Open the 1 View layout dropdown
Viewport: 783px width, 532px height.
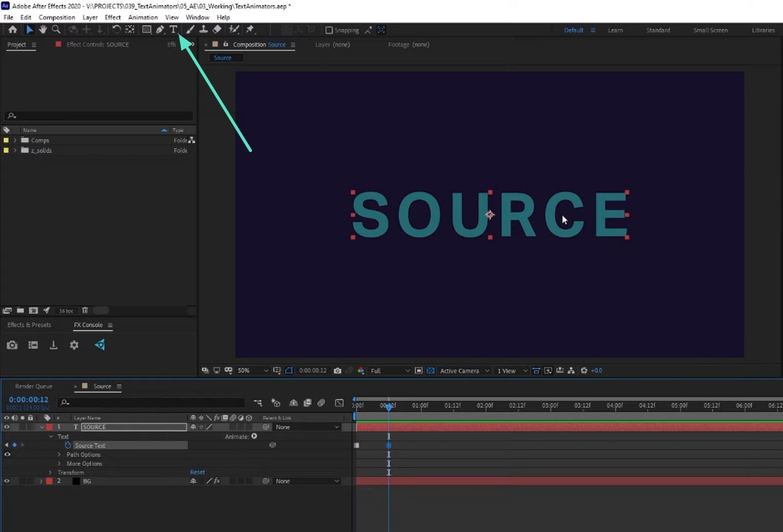tap(511, 371)
